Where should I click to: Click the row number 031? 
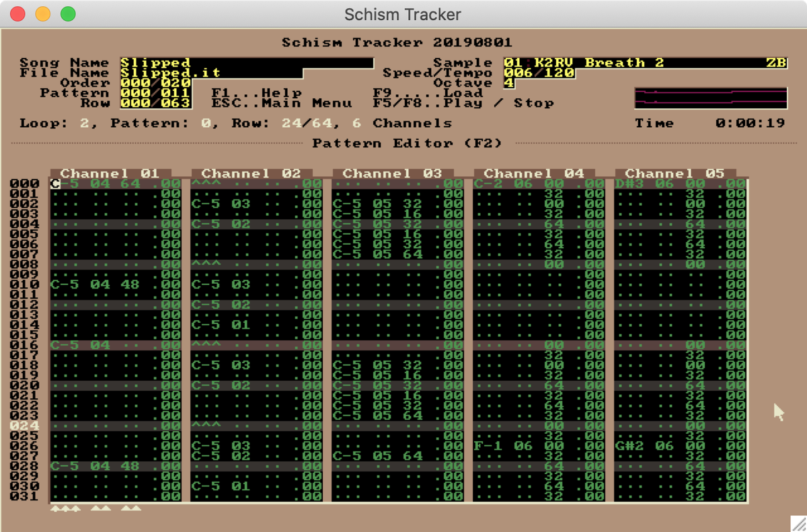tap(25, 496)
